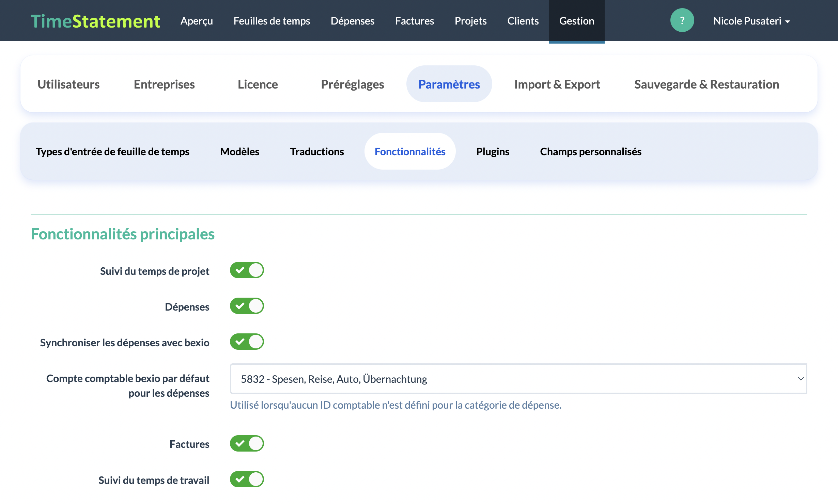
Task: Switch to Entreprises tab
Action: coord(164,84)
